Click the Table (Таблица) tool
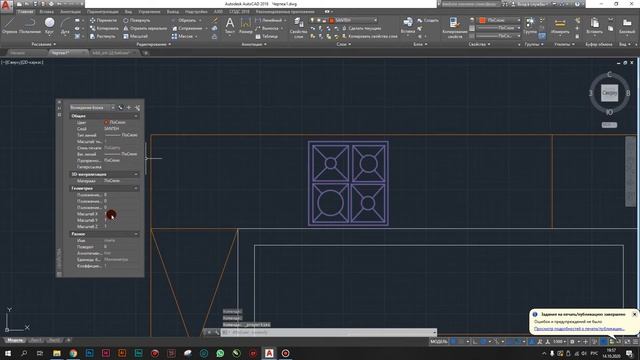Viewport: 640px width, 360px height. [266, 36]
